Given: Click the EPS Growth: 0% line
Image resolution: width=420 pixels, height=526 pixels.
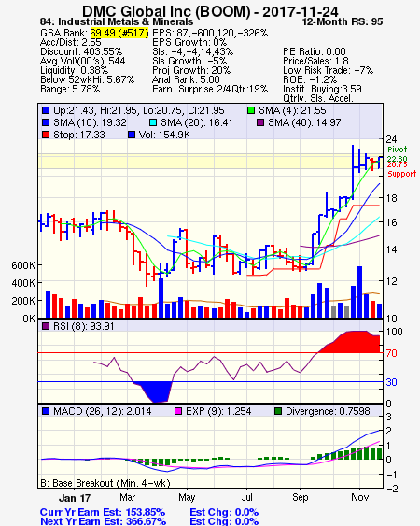Looking at the screenshot, I should coord(189,42).
